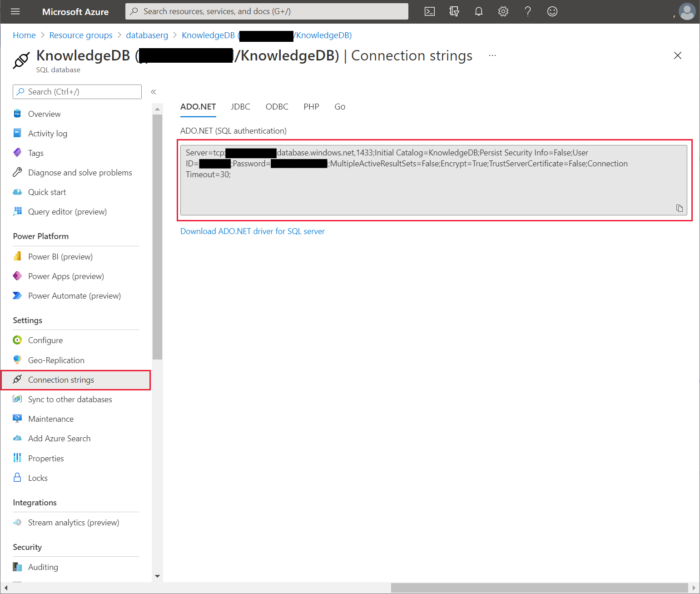Switch to the JDBC tab

pyautogui.click(x=240, y=107)
